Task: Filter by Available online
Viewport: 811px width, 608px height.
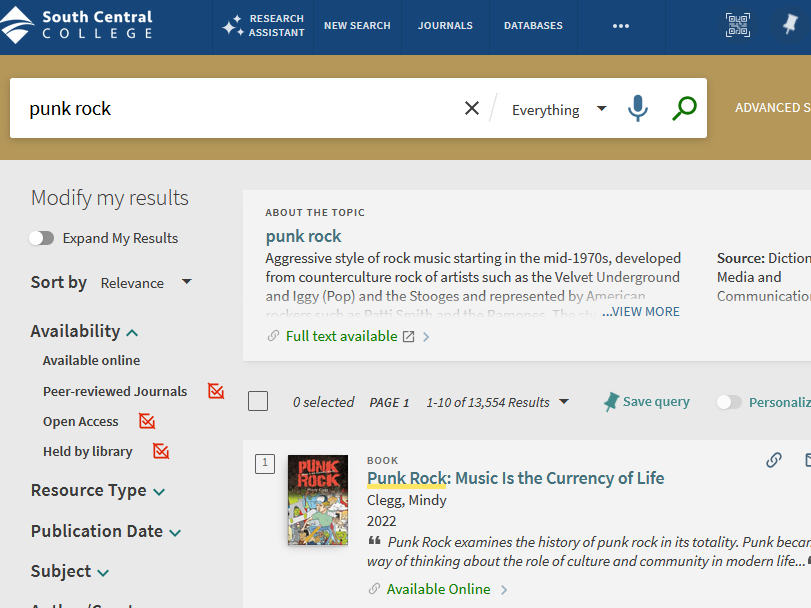Action: pos(91,360)
